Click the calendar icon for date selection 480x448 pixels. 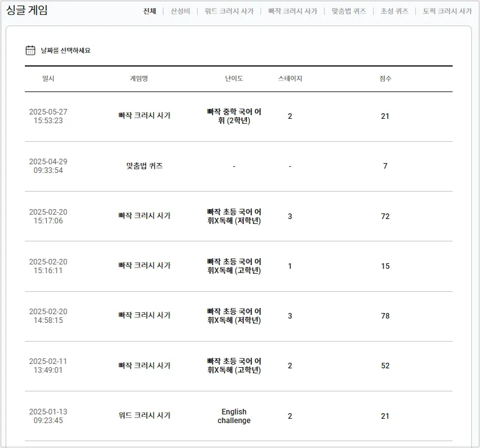click(x=30, y=50)
